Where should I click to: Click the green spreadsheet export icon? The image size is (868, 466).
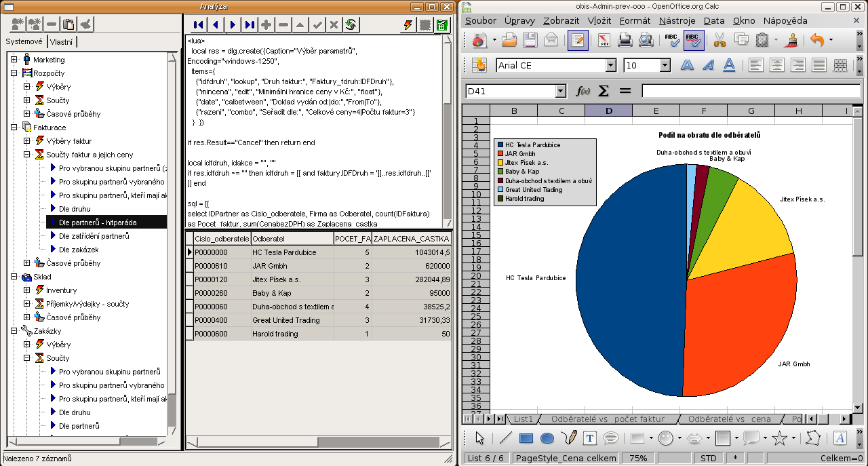pos(442,25)
